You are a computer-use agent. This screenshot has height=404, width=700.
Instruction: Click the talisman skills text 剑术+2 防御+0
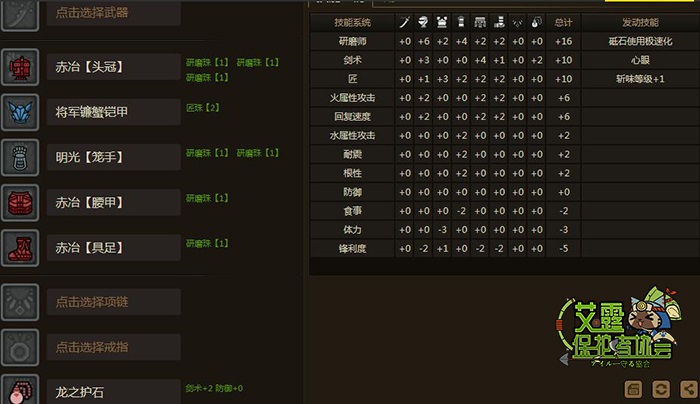coord(214,388)
